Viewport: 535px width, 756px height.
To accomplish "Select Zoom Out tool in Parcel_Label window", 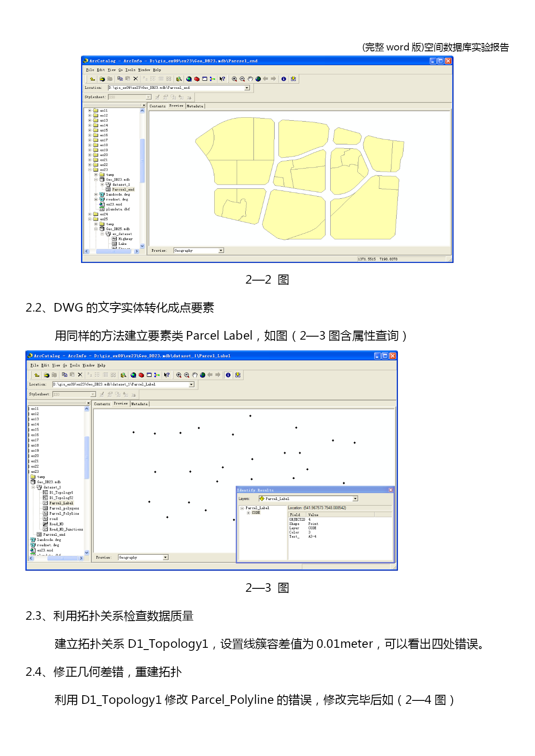I will 187,375.
